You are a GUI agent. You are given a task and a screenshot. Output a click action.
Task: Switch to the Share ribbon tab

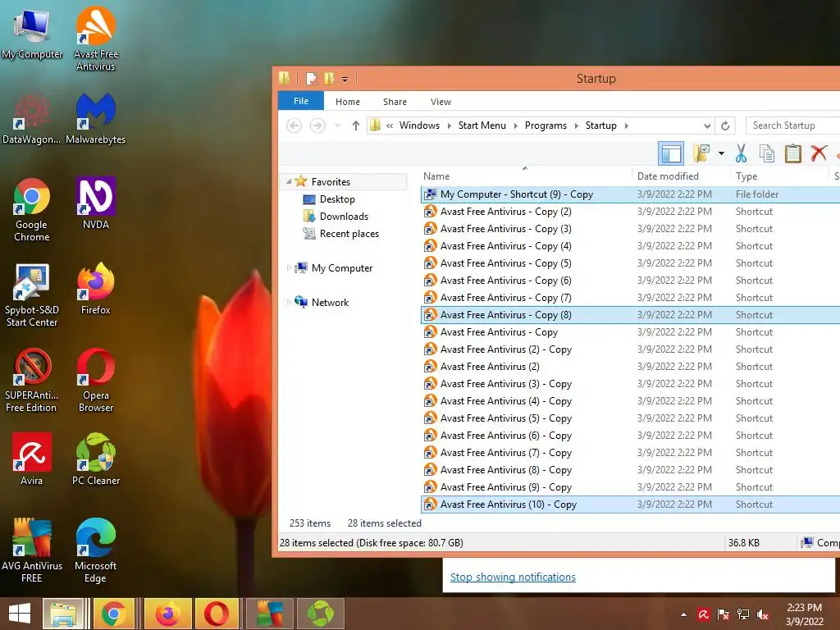(395, 101)
